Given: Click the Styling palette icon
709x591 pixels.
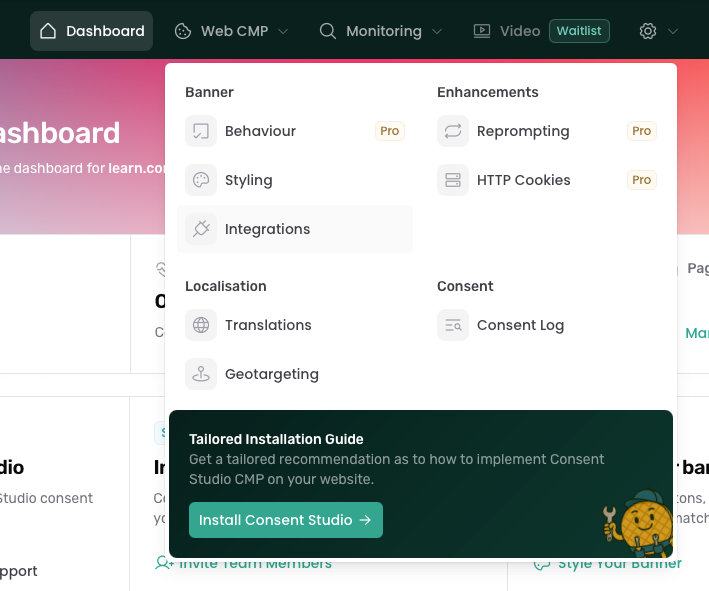Looking at the screenshot, I should click(x=201, y=180).
